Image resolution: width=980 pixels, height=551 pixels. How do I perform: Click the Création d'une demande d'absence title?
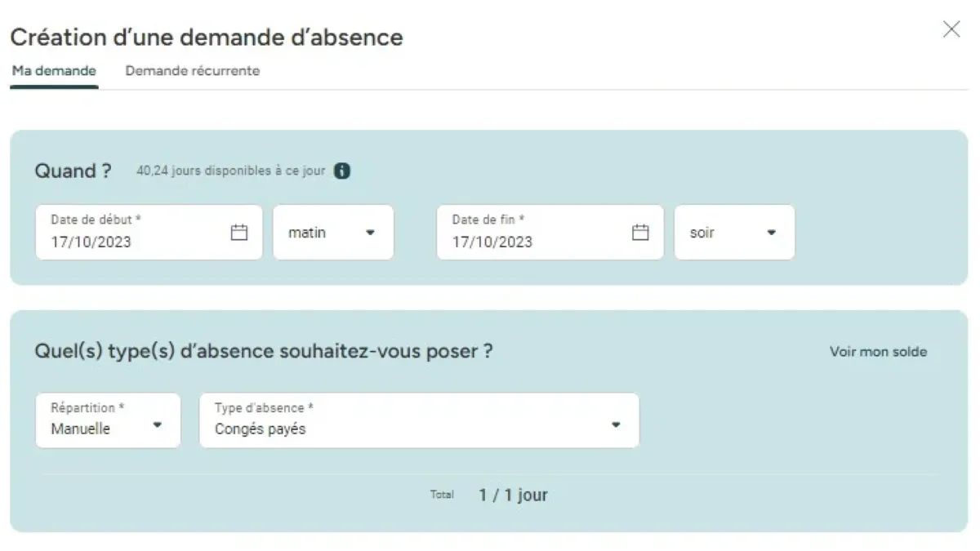point(206,37)
